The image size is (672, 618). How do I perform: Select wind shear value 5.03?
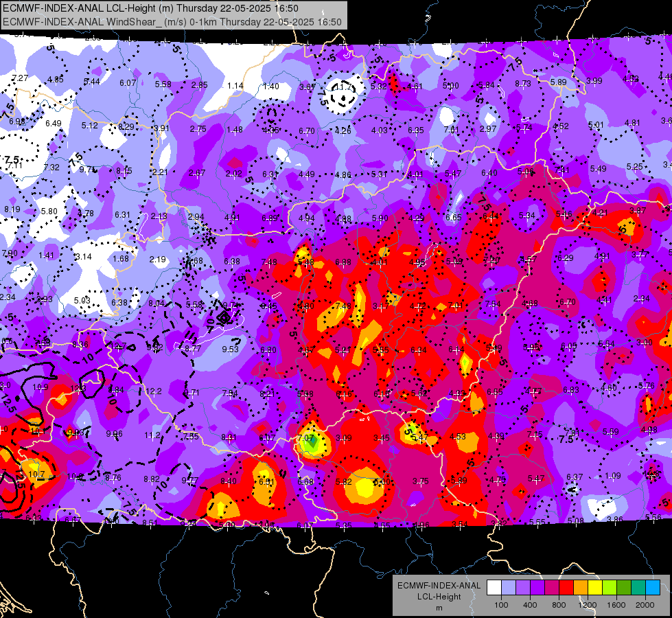(x=82, y=301)
